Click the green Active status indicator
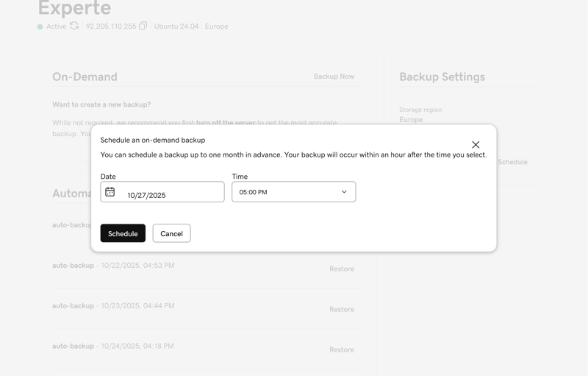 click(40, 26)
